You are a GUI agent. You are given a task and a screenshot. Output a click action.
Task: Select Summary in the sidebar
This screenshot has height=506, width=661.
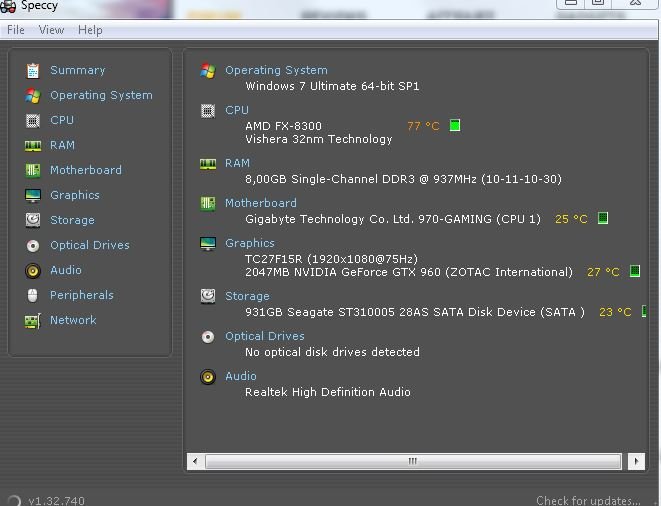[78, 70]
